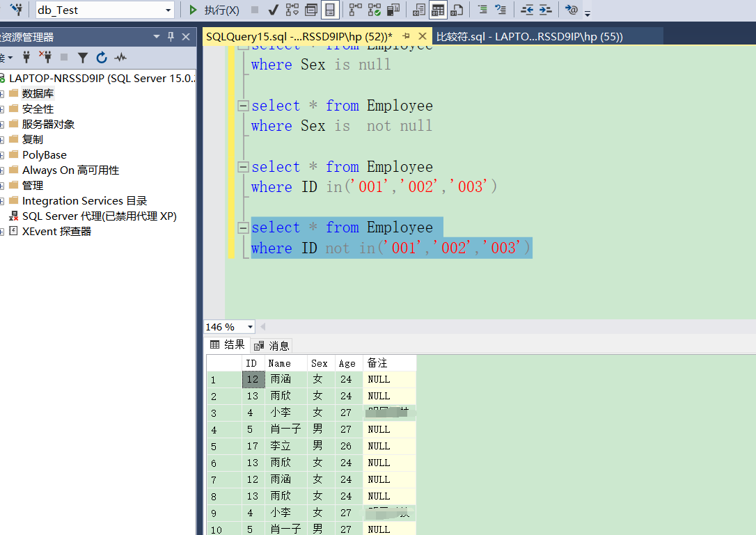Click the ID column header in results
The image size is (756, 535).
[253, 363]
